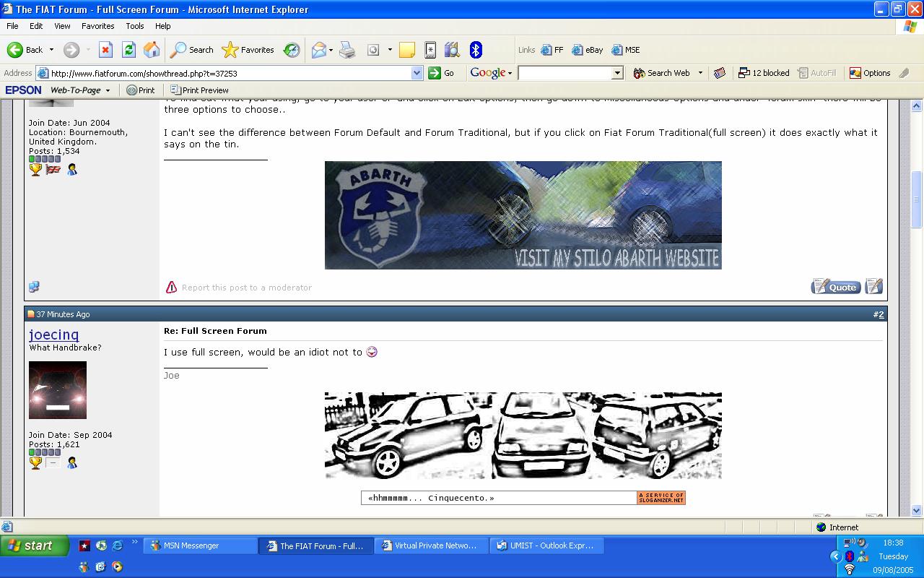Open the Back button history dropdown arrow
This screenshot has height=578, width=924.
51,50
